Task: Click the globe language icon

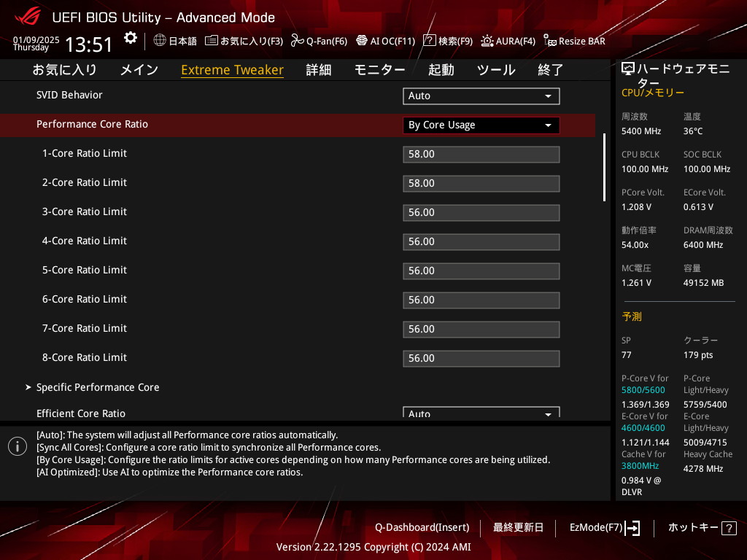Action: click(x=160, y=41)
